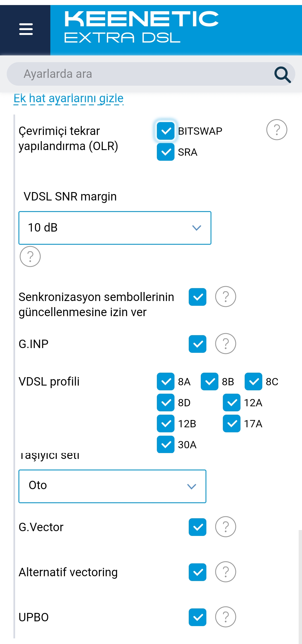Screen dimensions: 302x644
Task: Open the VDSL SNR margin dropdown
Action: (115, 228)
